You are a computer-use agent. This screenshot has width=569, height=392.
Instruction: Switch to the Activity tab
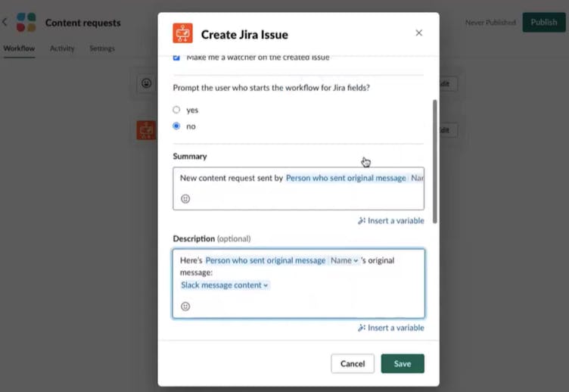62,48
